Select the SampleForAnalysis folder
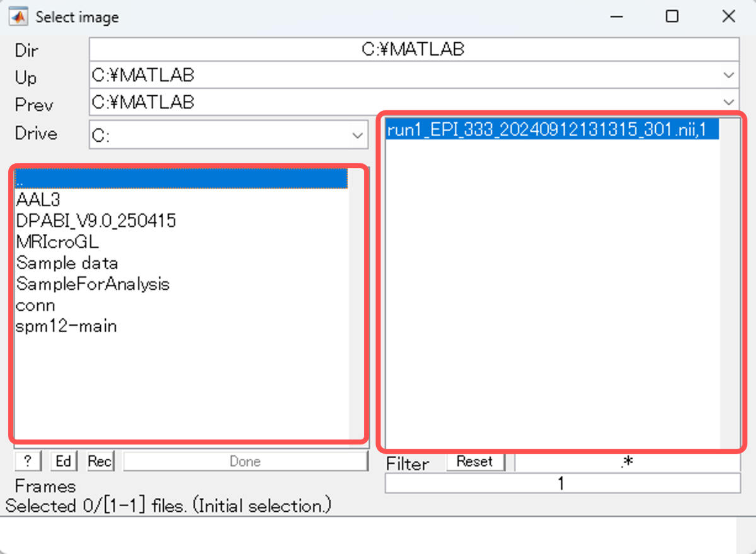 point(93,284)
